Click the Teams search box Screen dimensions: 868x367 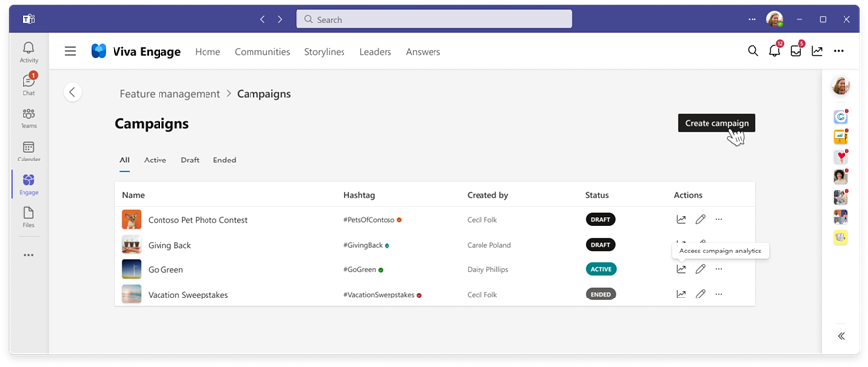click(x=434, y=19)
